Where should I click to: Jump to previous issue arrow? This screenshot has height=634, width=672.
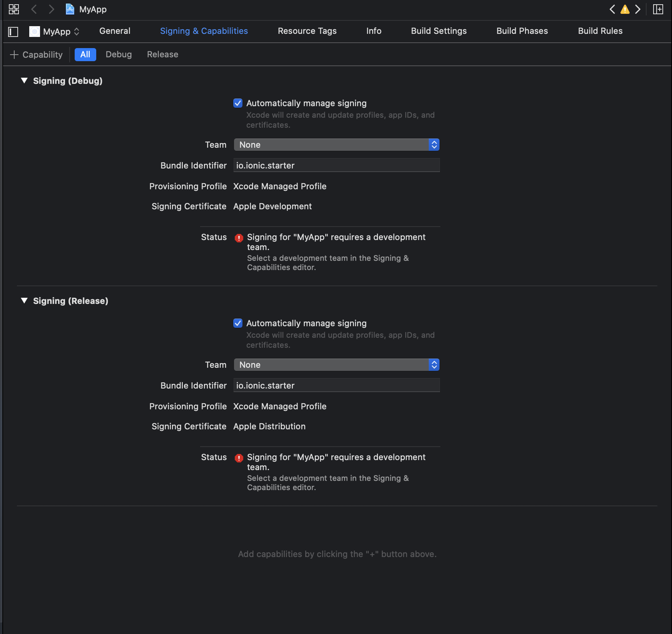[612, 9]
